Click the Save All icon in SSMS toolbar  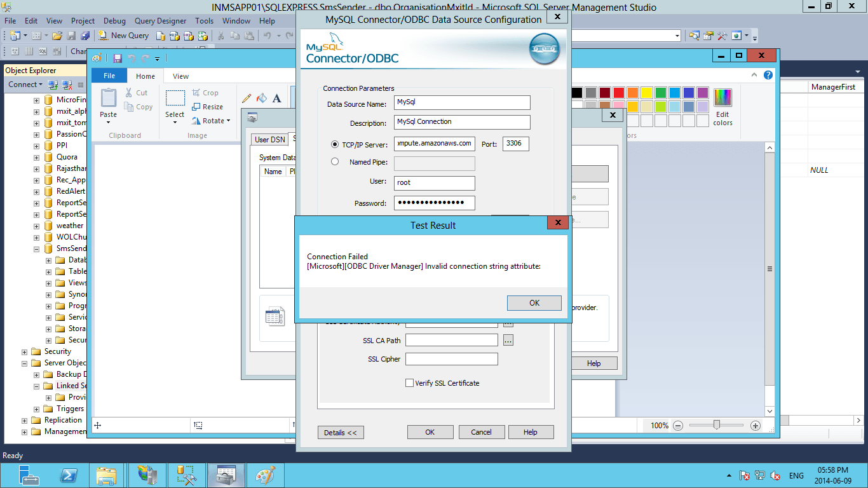coord(85,36)
